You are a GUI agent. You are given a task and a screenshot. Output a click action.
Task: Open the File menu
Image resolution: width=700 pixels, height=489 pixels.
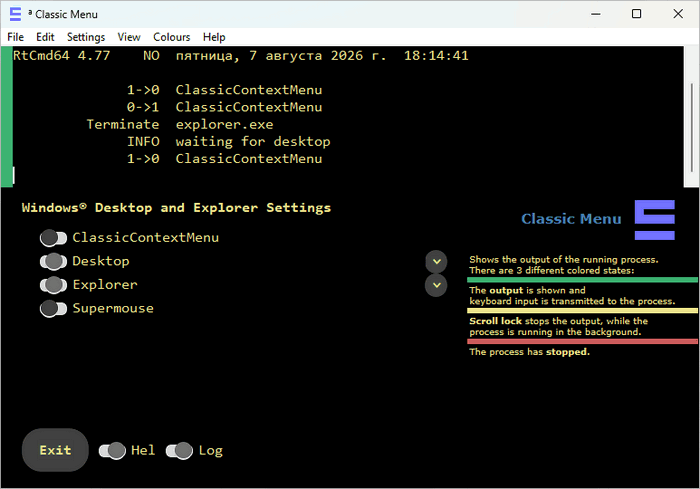[x=16, y=37]
